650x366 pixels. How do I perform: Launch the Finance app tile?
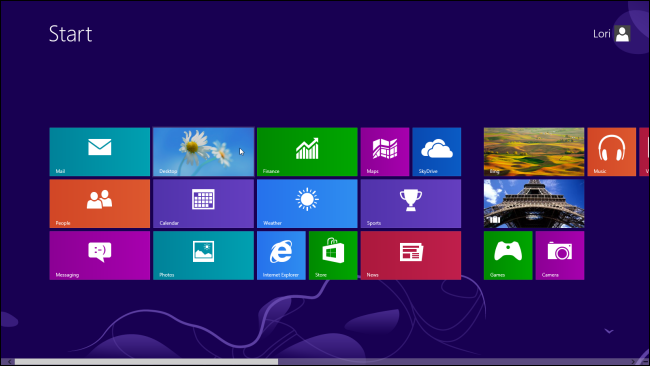(307, 152)
